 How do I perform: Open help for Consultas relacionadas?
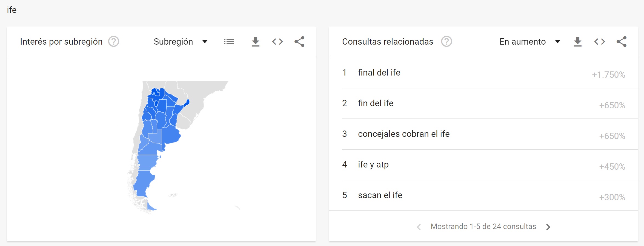(446, 42)
